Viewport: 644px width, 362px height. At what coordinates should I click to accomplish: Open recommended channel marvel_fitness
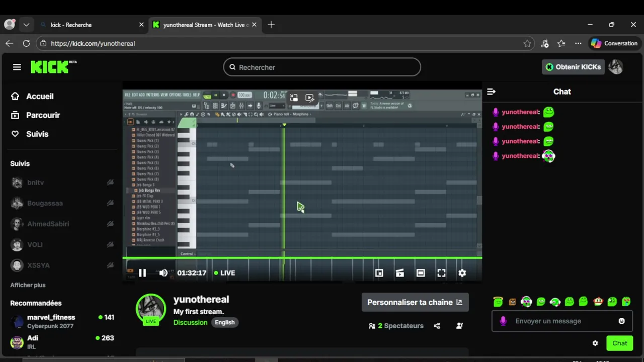62,321
